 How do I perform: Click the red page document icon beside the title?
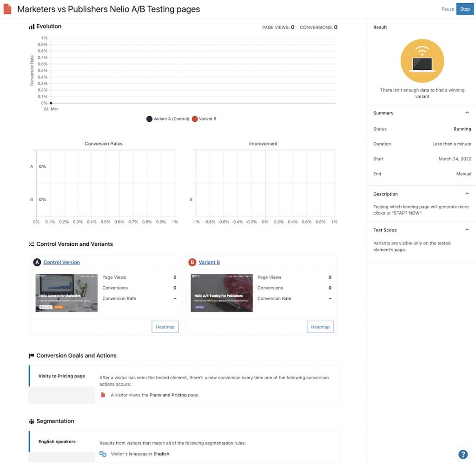click(x=7, y=9)
